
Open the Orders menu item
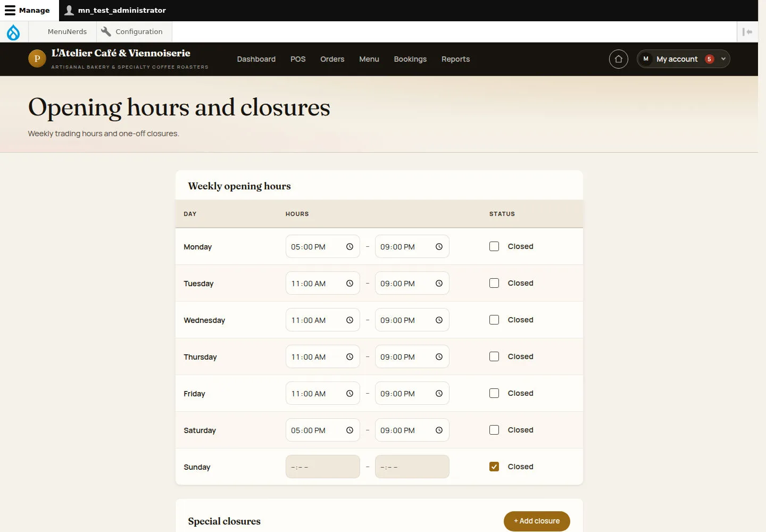coord(332,59)
